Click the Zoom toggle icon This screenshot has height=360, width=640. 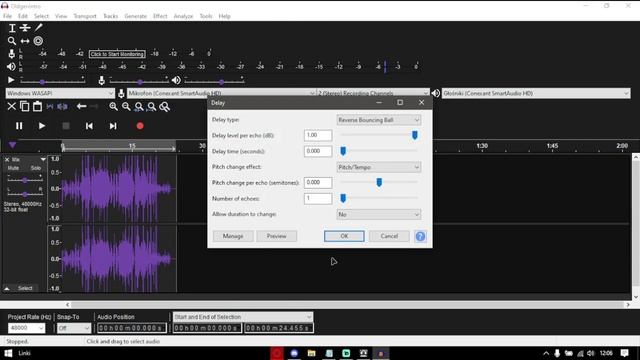[164, 107]
